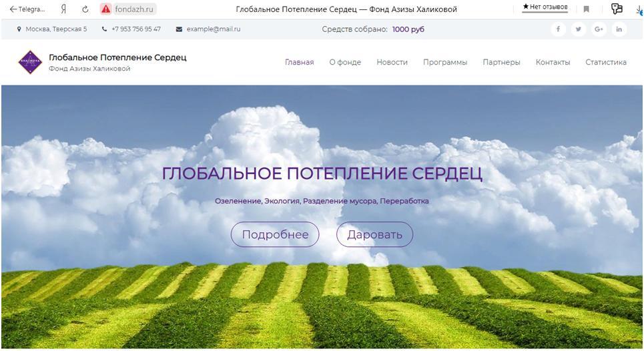
Task: Click the 'Средств собрано:' label
Action: pyautogui.click(x=354, y=29)
